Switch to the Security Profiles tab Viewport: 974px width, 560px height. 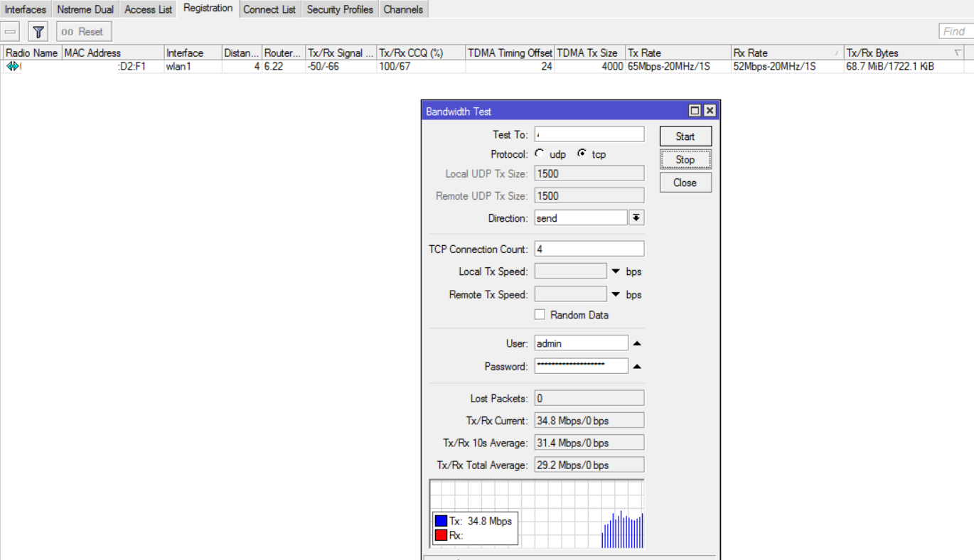(x=340, y=9)
